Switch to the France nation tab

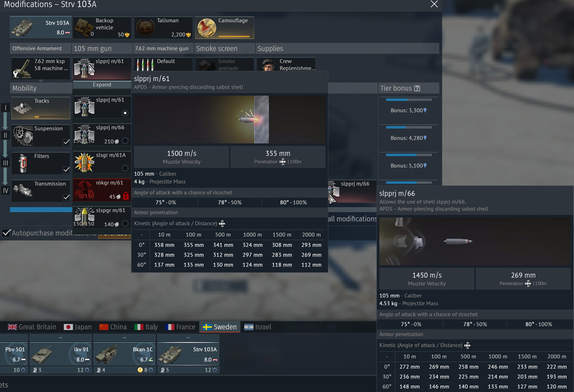click(180, 327)
